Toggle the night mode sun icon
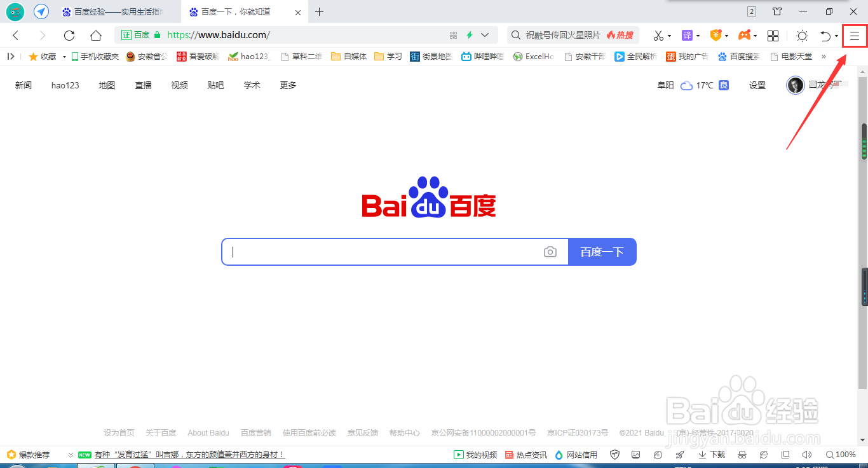Screen dimensions: 868x468 (802, 36)
